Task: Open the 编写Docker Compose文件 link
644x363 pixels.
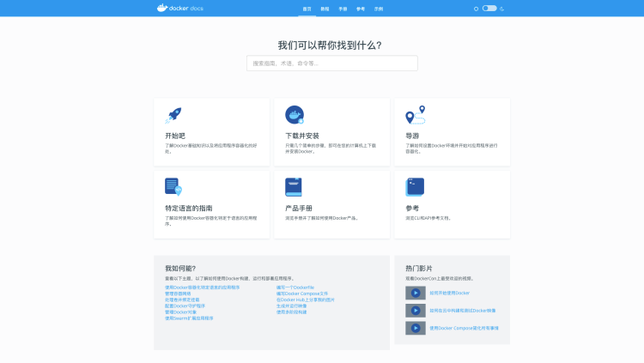Action: [x=302, y=293]
